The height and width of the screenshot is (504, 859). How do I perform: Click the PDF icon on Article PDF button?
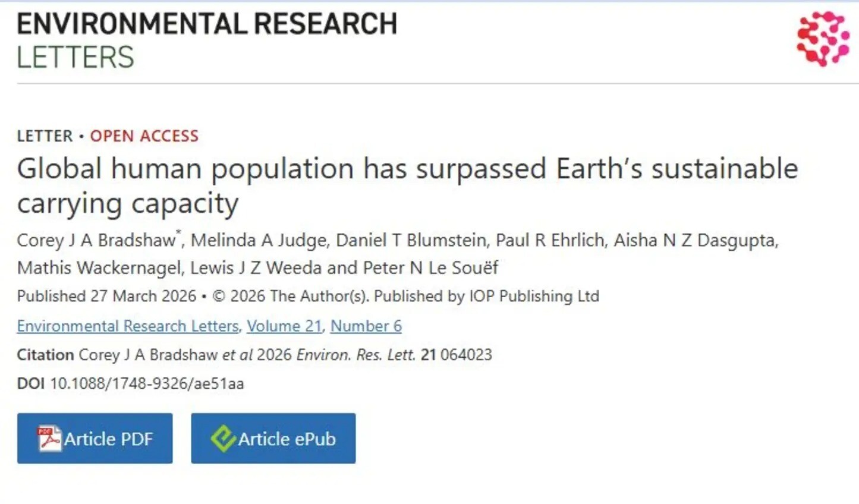coord(49,439)
